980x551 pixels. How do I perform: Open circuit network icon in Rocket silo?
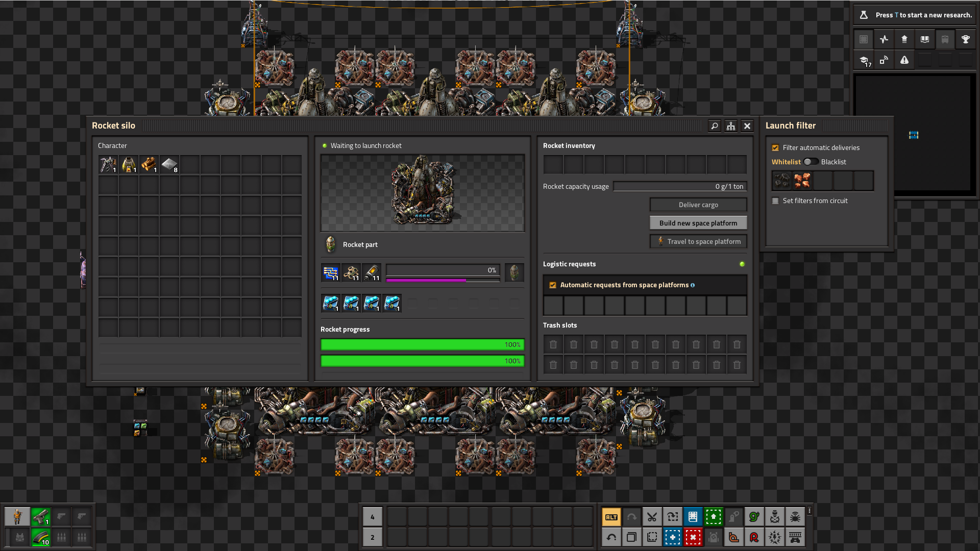pyautogui.click(x=731, y=126)
